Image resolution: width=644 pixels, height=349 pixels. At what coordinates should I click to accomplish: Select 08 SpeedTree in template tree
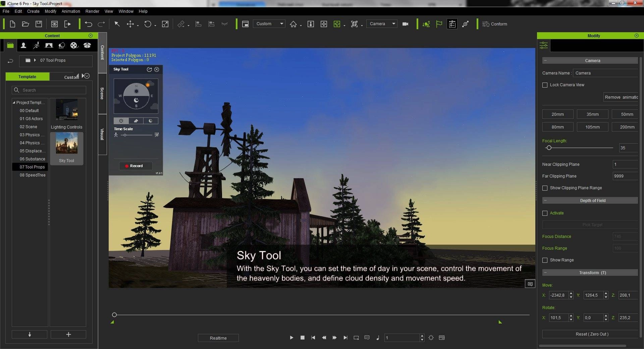[x=32, y=175]
